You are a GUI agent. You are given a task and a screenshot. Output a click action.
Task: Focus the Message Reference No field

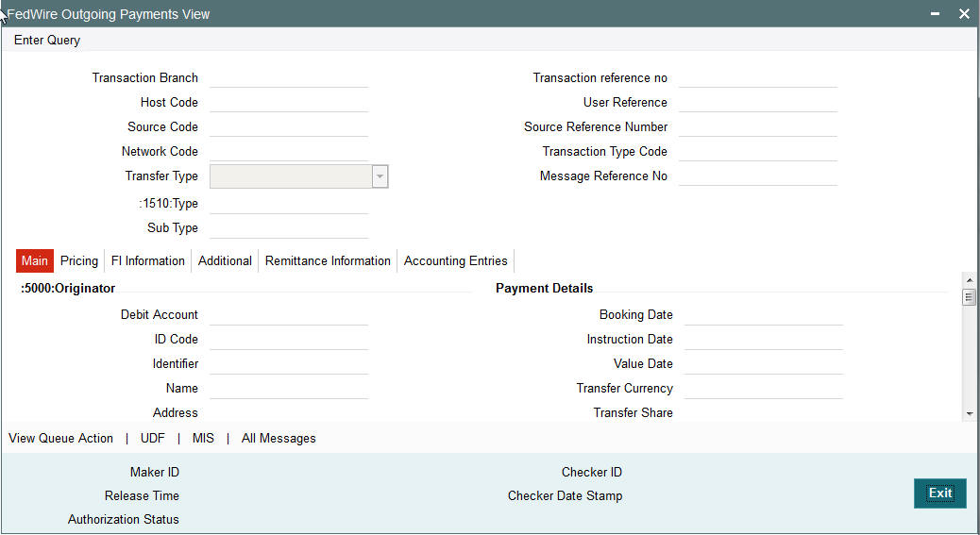click(758, 176)
